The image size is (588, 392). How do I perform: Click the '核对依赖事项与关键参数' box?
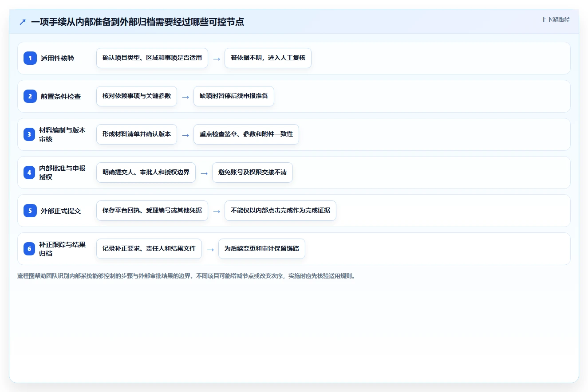[x=137, y=96]
